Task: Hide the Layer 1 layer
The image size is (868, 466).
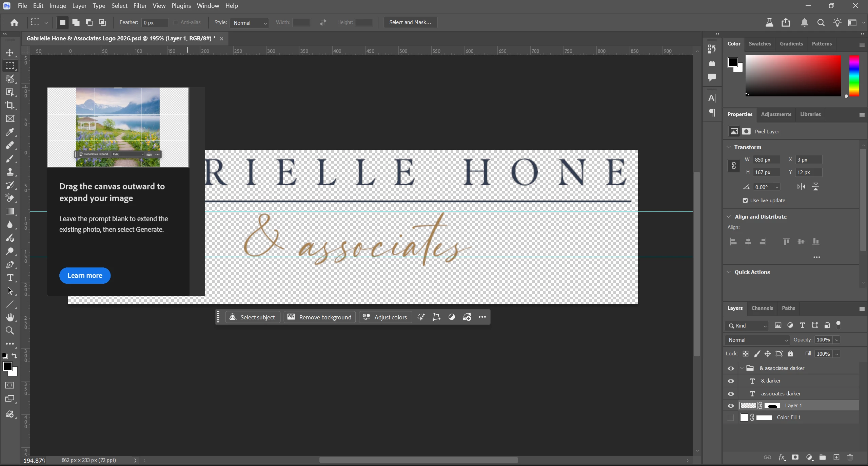Action: [x=731, y=406]
